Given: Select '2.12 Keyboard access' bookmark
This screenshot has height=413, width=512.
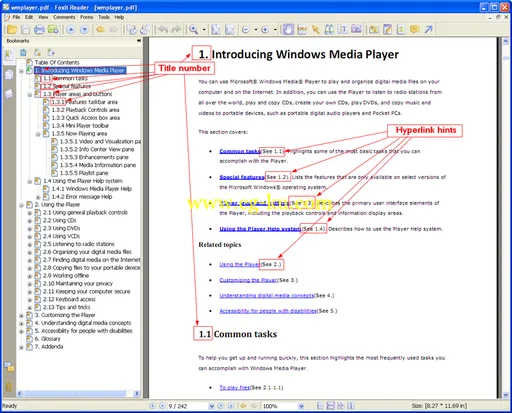Looking at the screenshot, I should click(69, 299).
